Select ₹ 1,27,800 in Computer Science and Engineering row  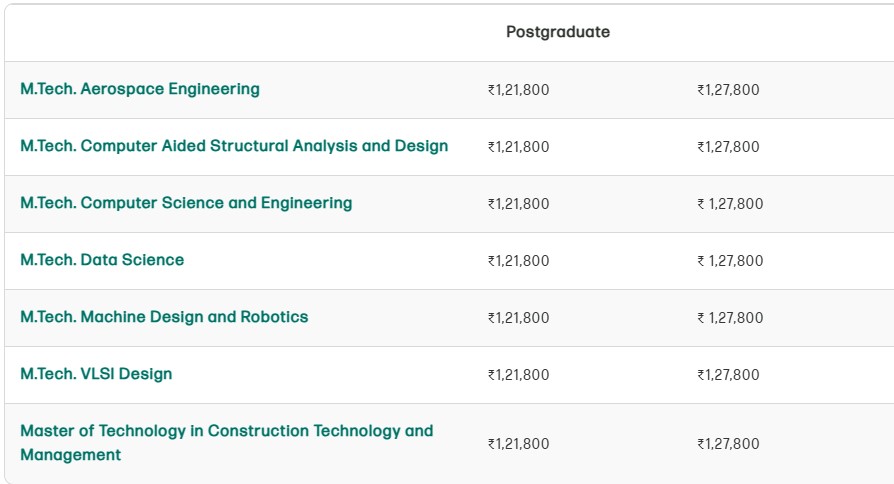pos(730,204)
